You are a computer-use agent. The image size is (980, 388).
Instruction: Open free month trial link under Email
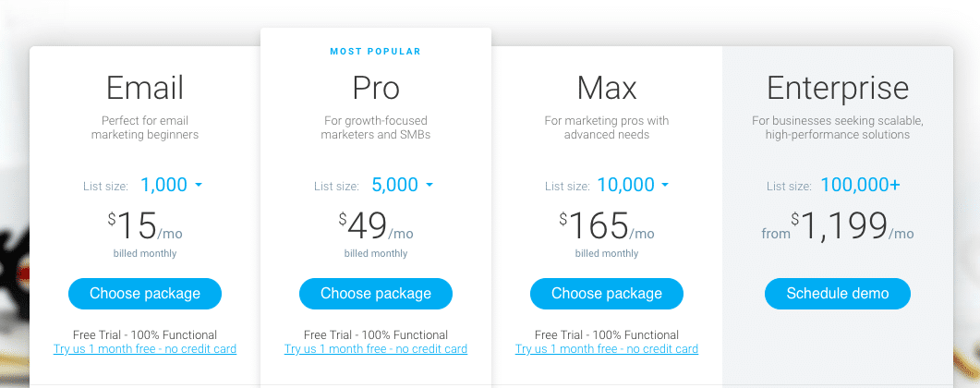pyautogui.click(x=145, y=348)
